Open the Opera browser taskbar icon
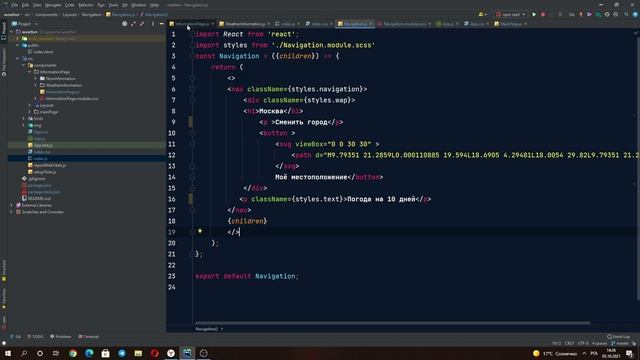The height and width of the screenshot is (360, 640). (155, 353)
